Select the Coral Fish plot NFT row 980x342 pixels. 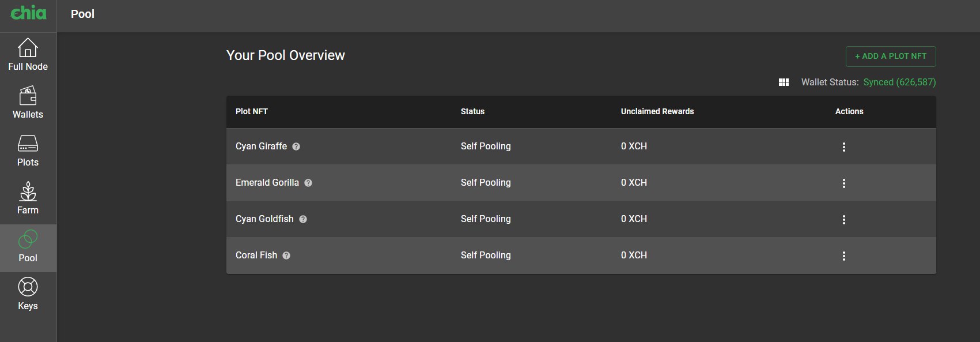pos(581,255)
